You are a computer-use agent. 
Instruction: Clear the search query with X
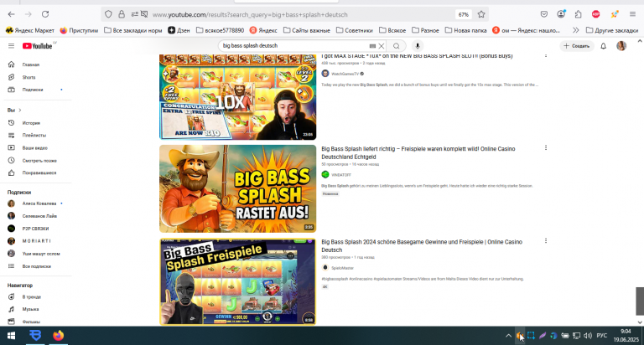(382, 46)
